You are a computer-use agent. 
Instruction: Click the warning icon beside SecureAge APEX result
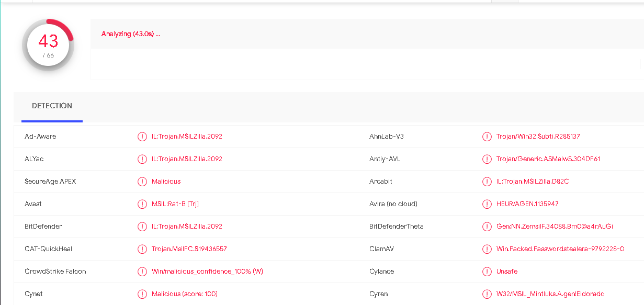click(142, 182)
